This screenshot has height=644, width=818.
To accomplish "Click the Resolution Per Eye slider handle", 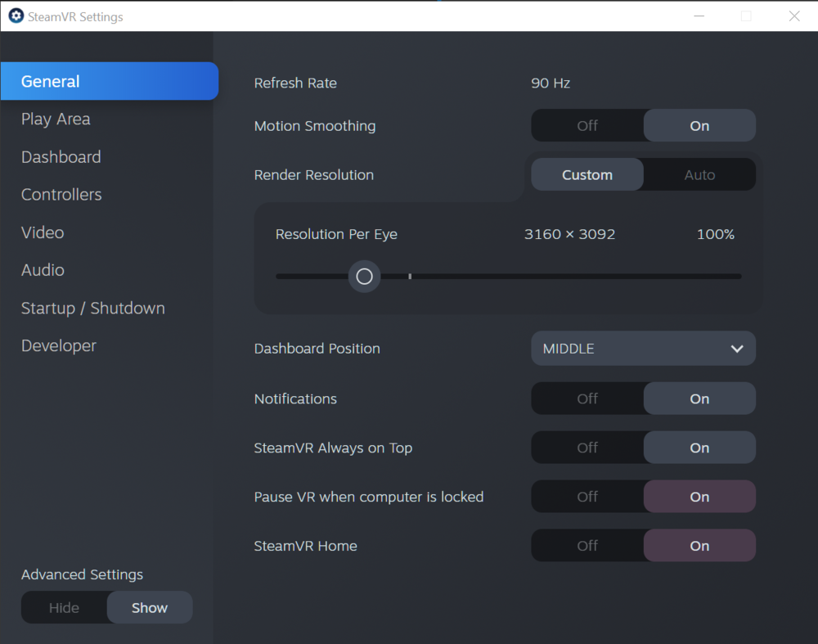I will tap(364, 277).
